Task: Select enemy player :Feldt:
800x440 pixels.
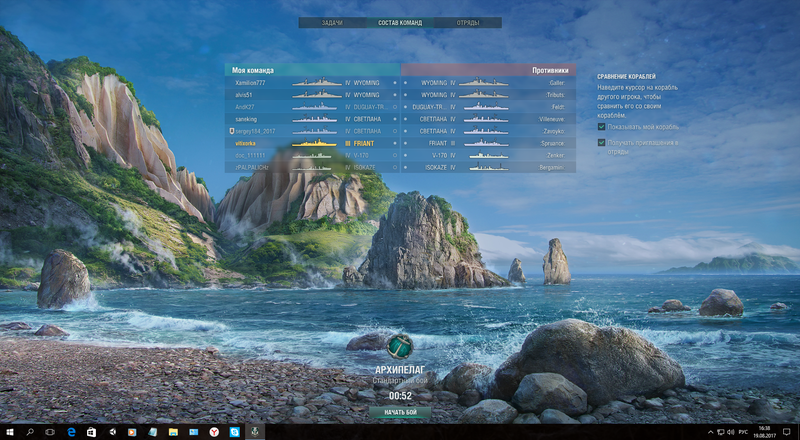Action: point(558,107)
